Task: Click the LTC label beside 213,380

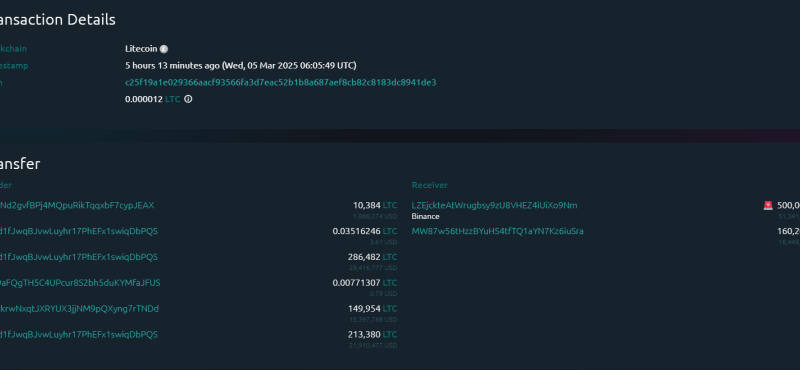Action: [x=390, y=334]
